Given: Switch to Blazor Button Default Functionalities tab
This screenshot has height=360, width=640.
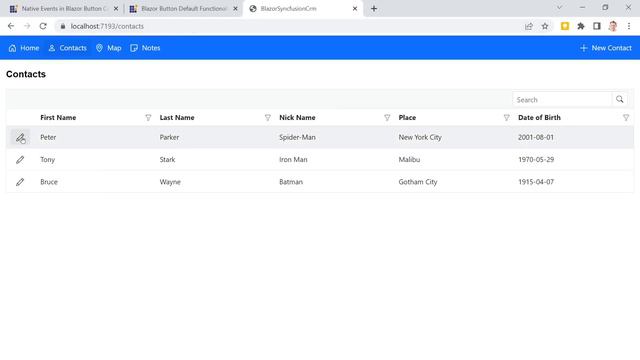Looking at the screenshot, I should point(184,9).
